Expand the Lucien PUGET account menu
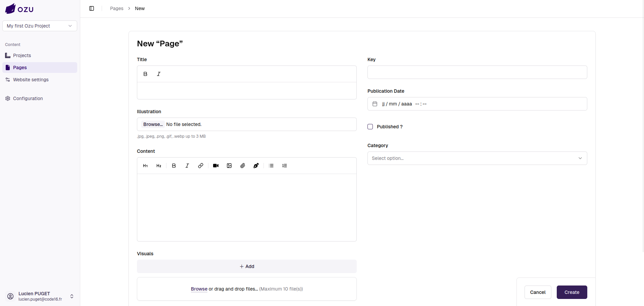Viewport: 644px width, 306px height. tap(71, 296)
